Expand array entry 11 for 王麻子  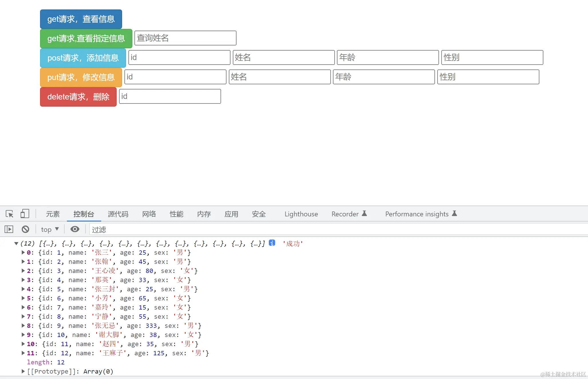23,353
